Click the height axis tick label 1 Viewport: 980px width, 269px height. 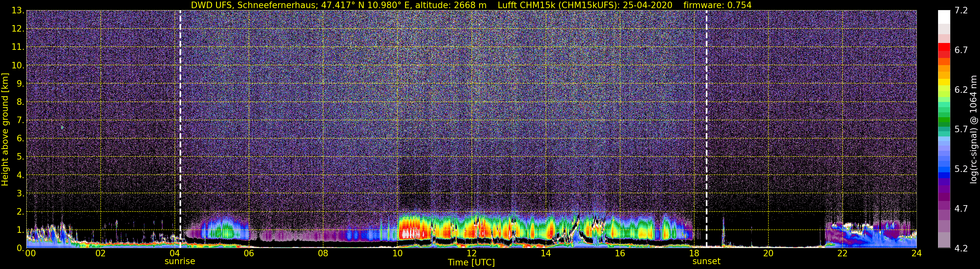20,230
